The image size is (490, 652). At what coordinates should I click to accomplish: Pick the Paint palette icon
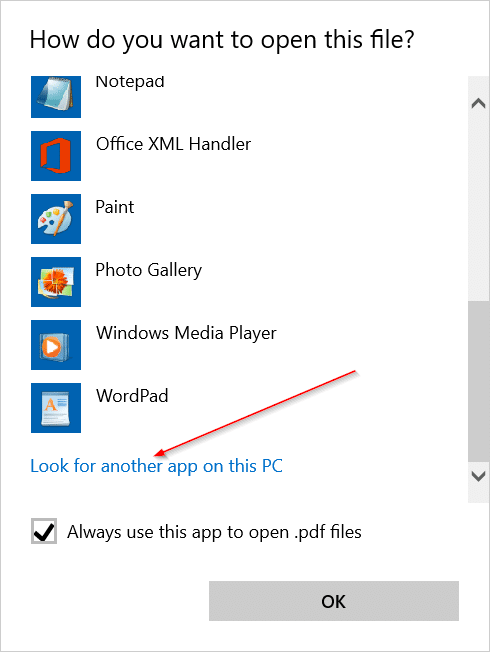click(56, 219)
